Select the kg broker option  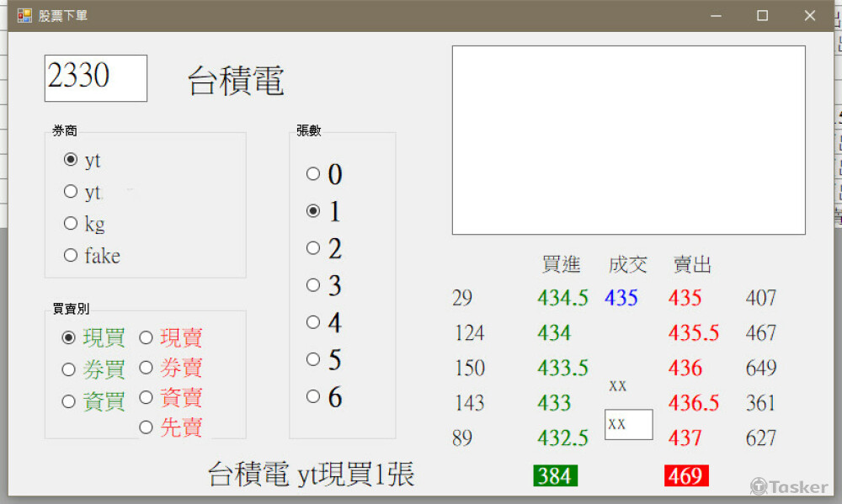[71, 223]
